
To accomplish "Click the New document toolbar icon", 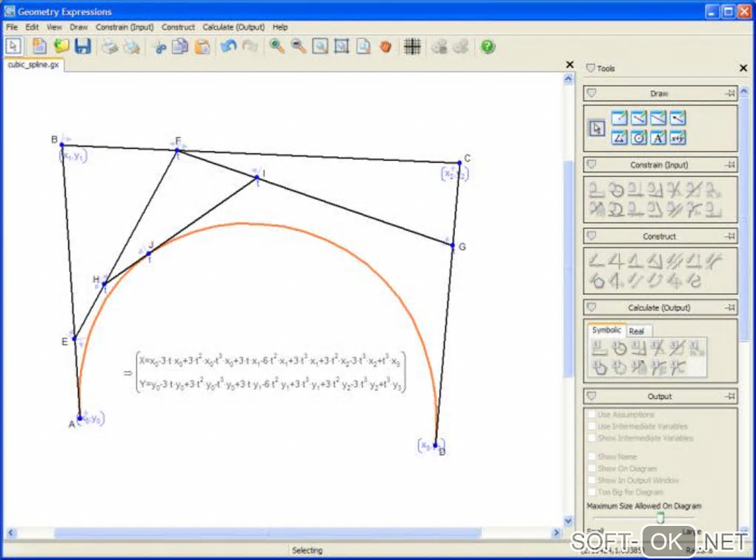I will [x=39, y=46].
